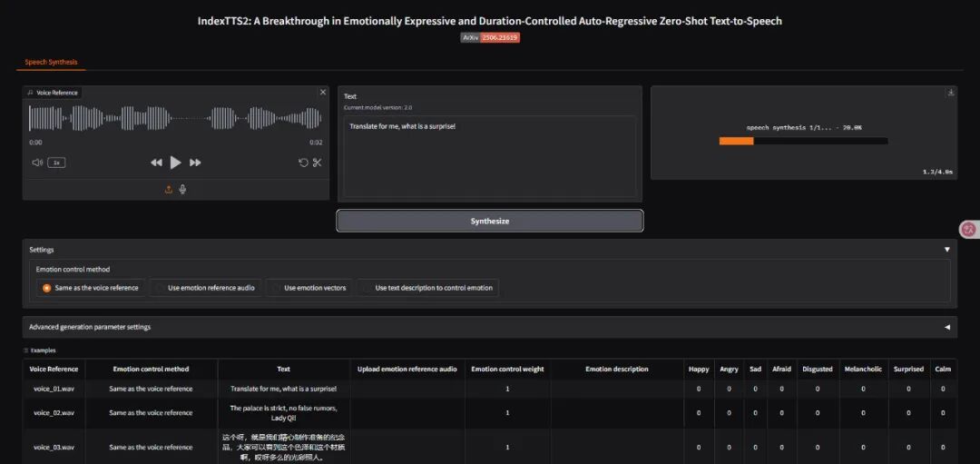
Task: Download the synthesized output audio
Action: [951, 92]
